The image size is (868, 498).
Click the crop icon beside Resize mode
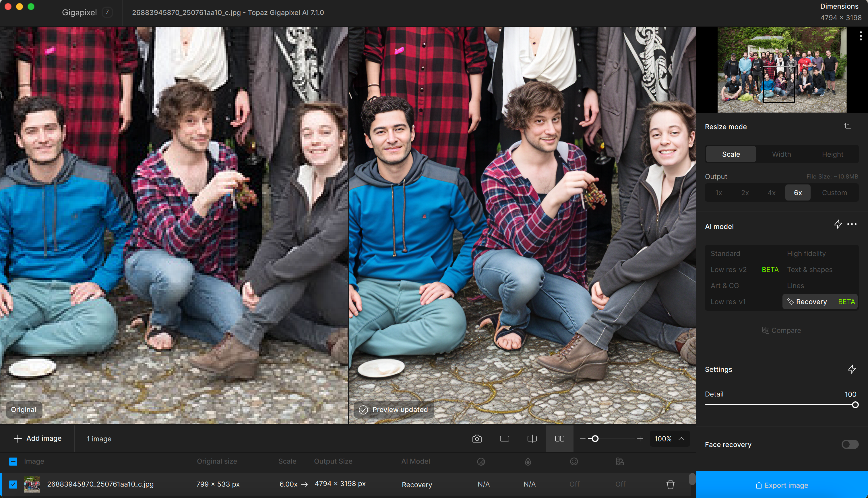point(847,127)
